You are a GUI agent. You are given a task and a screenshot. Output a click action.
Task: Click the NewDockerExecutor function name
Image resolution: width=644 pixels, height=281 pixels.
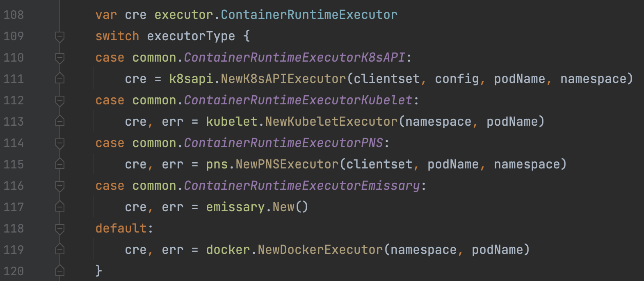(x=320, y=250)
